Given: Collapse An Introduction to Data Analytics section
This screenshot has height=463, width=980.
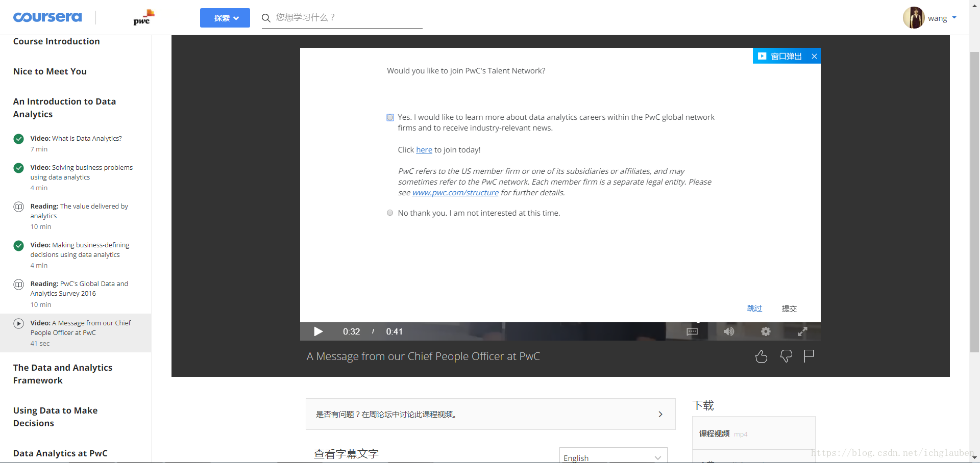Looking at the screenshot, I should (65, 108).
